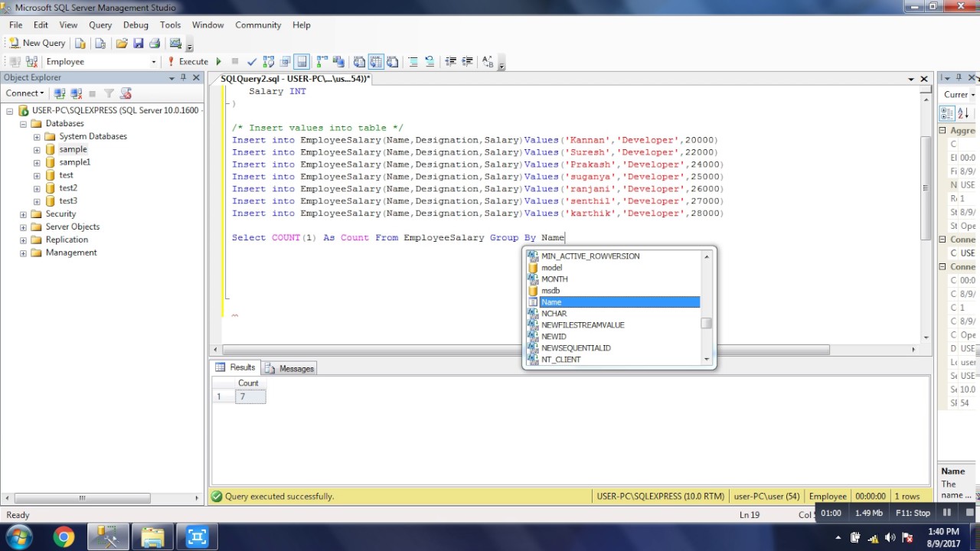Expand the System Databases folder
Viewport: 980px width, 551px height.
click(x=36, y=136)
